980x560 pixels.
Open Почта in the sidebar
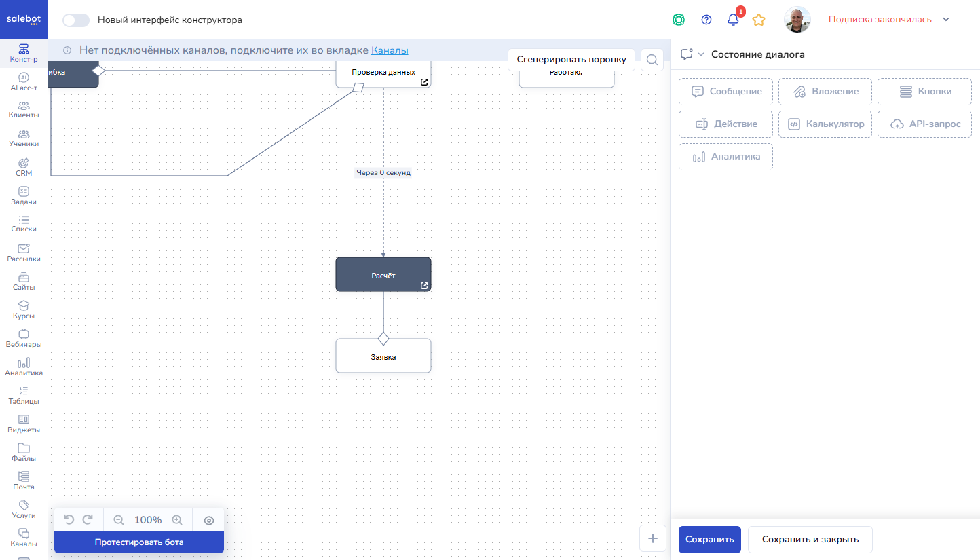coord(24,481)
